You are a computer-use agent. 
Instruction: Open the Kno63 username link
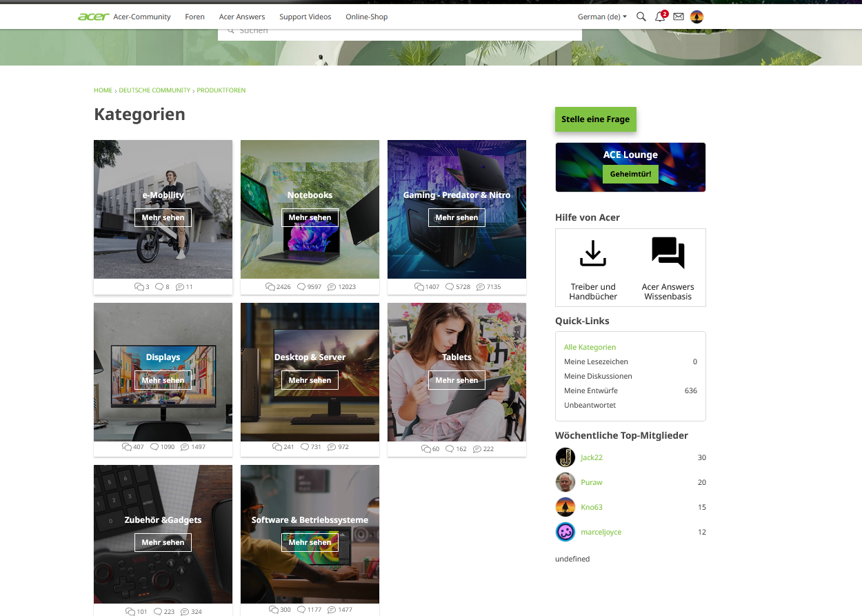[592, 508]
